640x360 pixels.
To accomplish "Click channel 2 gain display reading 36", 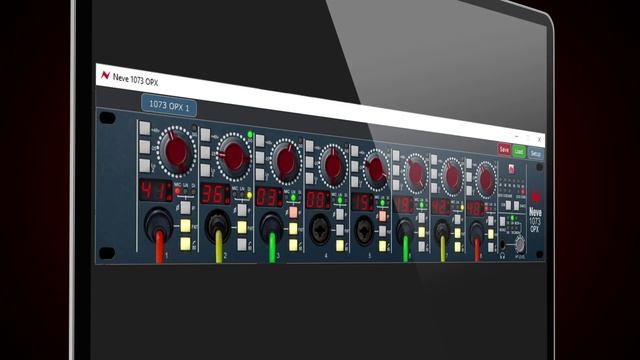I will point(216,194).
